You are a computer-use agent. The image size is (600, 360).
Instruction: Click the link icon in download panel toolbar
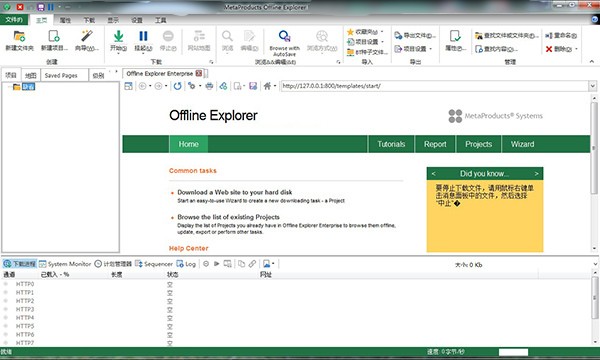[x=252, y=264]
